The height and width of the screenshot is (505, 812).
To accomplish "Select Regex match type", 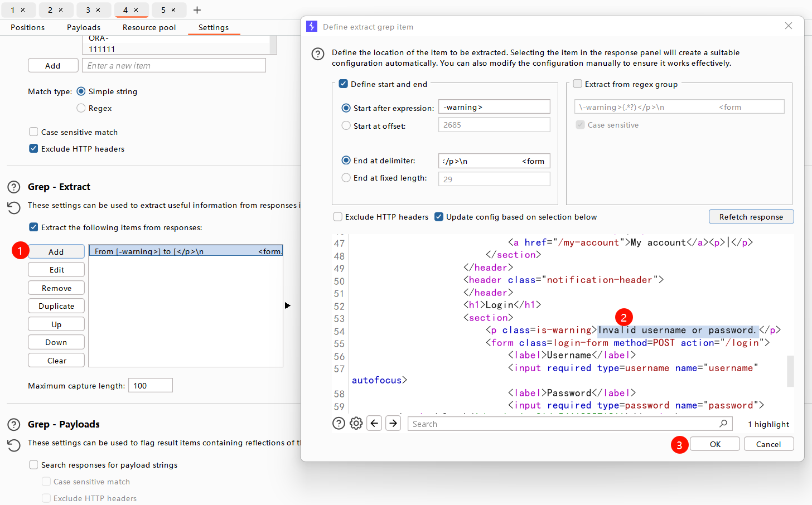I will coord(81,108).
